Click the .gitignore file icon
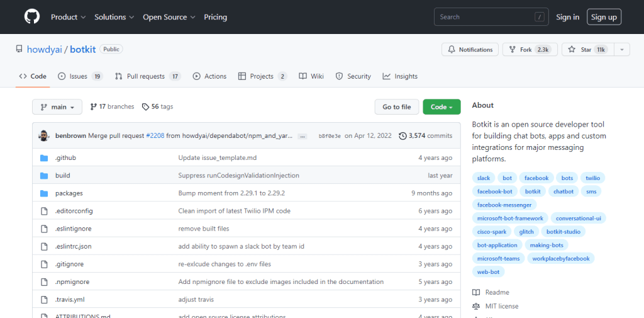Viewport: 644px width, 318px height. click(x=45, y=264)
